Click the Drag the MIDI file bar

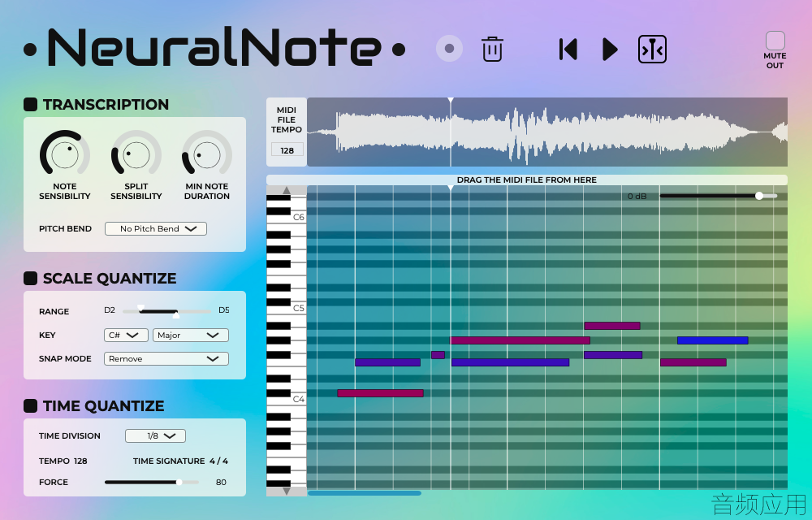click(x=527, y=180)
